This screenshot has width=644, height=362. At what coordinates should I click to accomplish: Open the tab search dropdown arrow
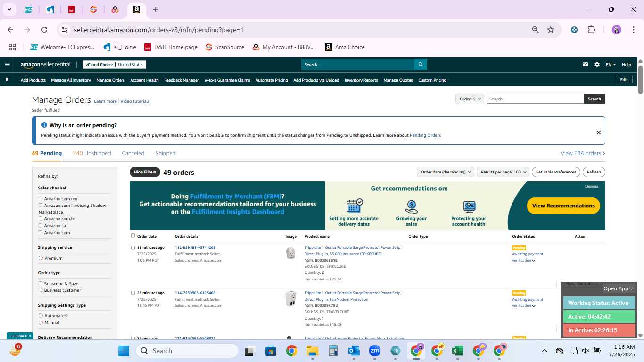9,9
